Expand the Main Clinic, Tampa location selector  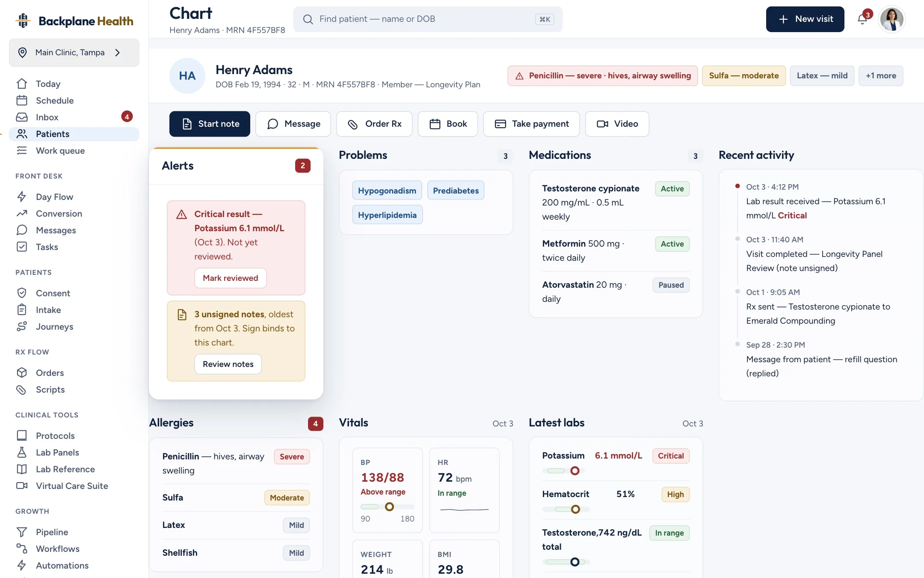74,52
